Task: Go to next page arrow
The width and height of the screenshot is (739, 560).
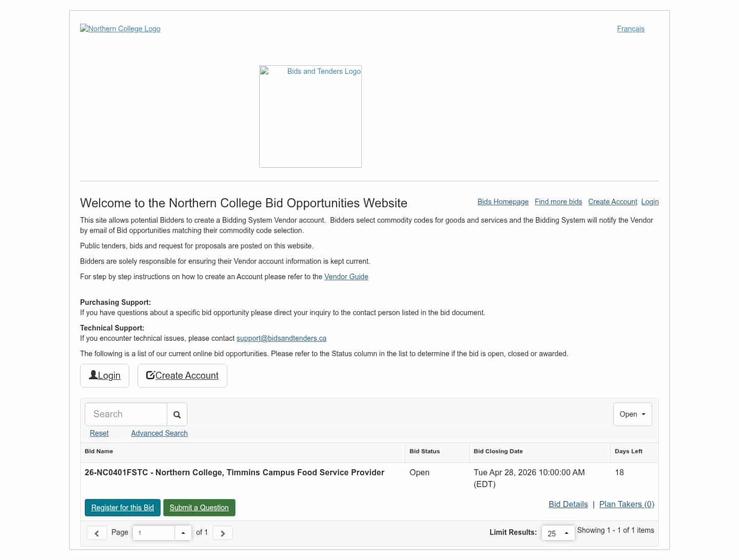Action: coord(223,533)
